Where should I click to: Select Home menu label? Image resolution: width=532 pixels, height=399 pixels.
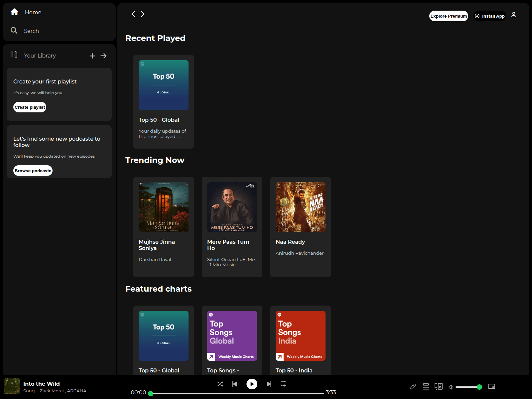tap(33, 12)
